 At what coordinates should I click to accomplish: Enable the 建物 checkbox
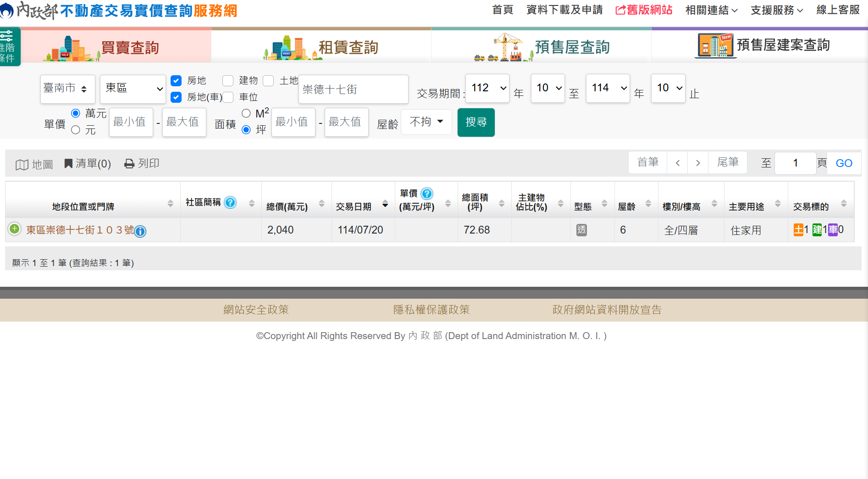click(x=228, y=81)
